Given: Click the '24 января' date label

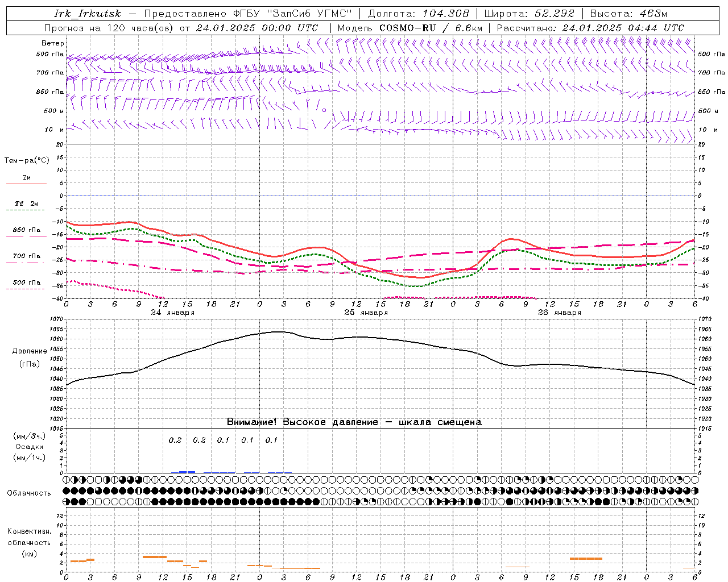Looking at the screenshot, I should pyautogui.click(x=173, y=313).
